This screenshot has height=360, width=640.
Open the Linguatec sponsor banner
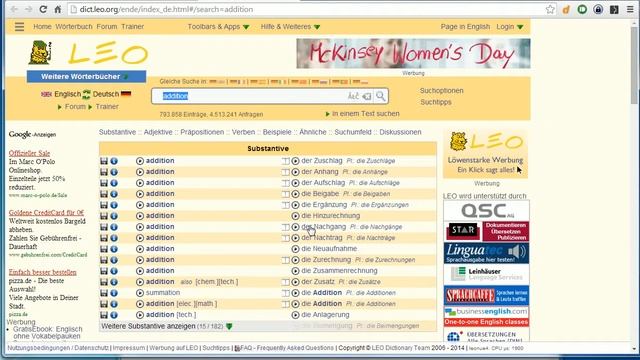[x=486, y=253]
